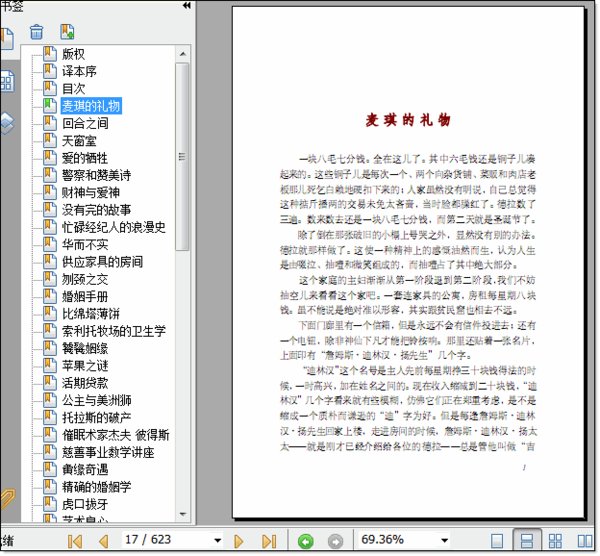The image size is (600, 556).
Task: Click the gray next view button
Action: pyautogui.click(x=336, y=541)
